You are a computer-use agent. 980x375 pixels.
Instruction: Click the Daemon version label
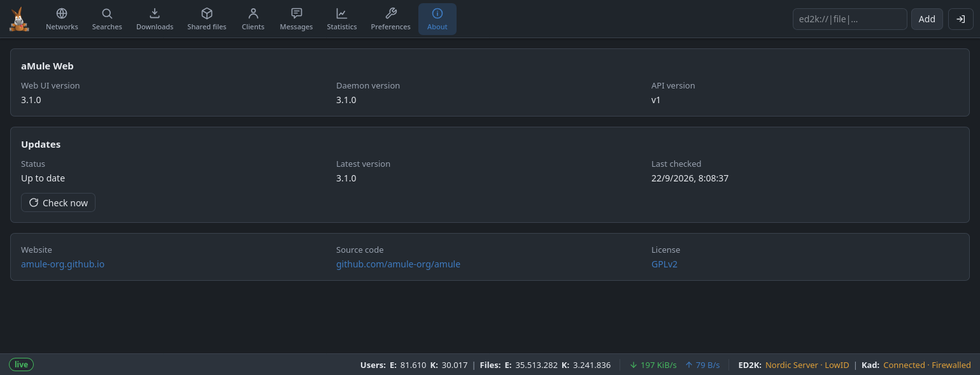(368, 85)
